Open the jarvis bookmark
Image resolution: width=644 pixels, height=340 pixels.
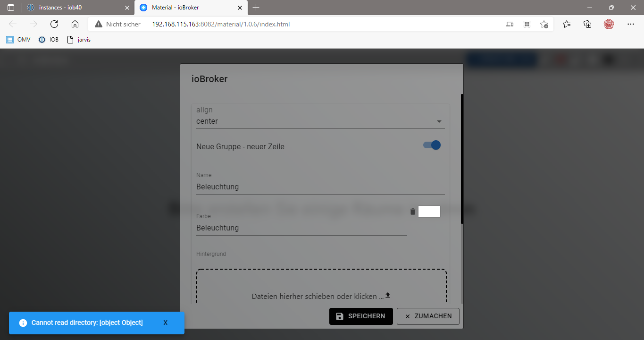pos(79,40)
